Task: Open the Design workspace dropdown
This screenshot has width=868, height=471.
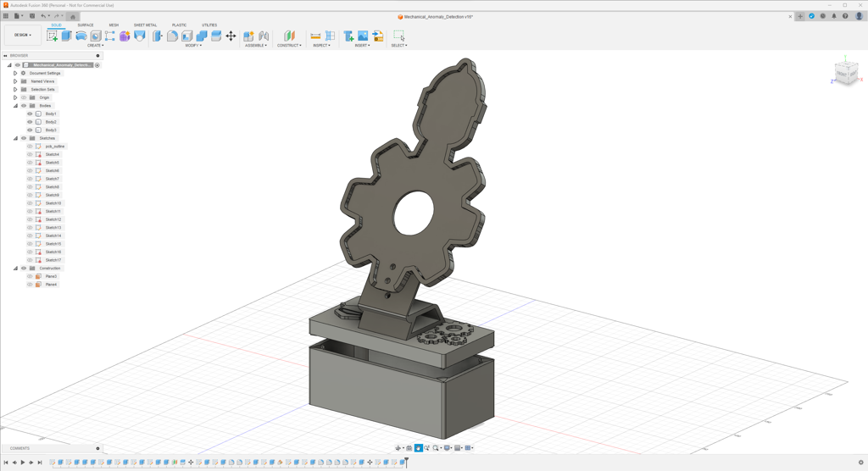Action: coord(23,35)
